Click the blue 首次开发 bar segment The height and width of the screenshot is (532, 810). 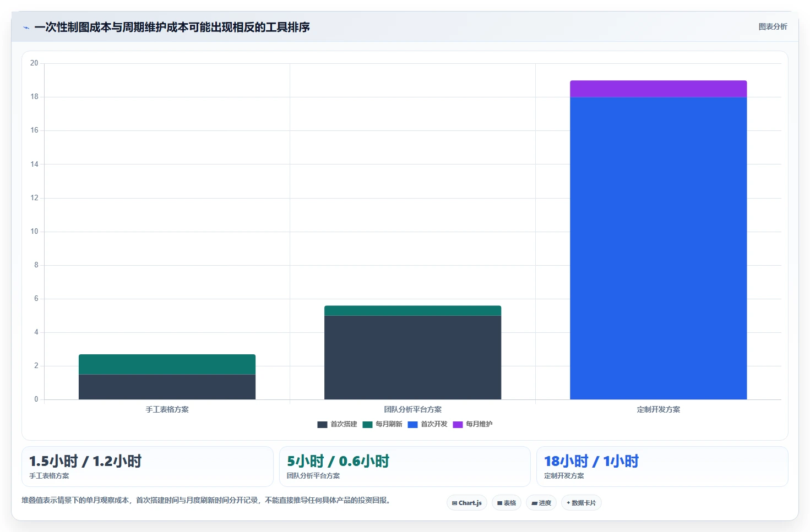[658, 248]
